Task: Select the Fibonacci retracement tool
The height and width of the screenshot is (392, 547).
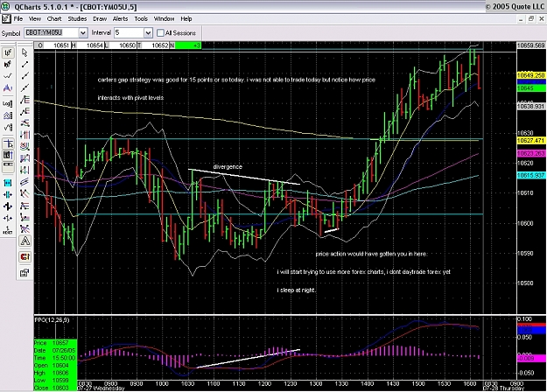Action: pos(25,100)
